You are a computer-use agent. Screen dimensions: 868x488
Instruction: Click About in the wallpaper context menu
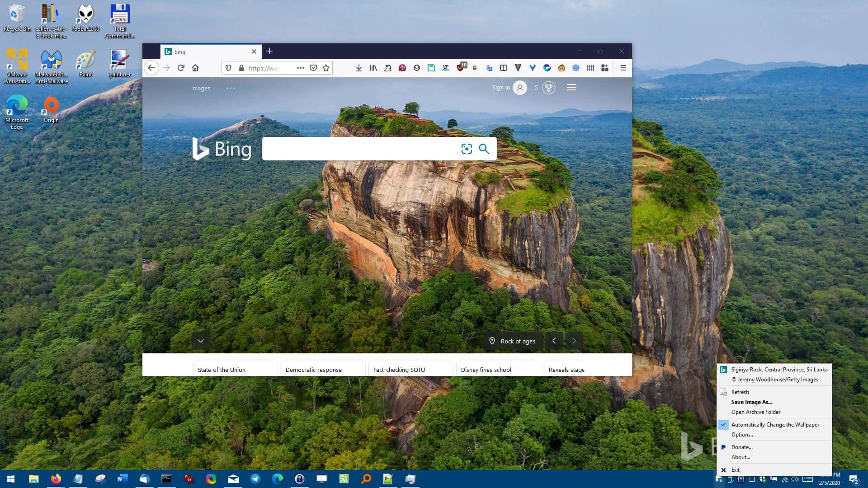(741, 457)
